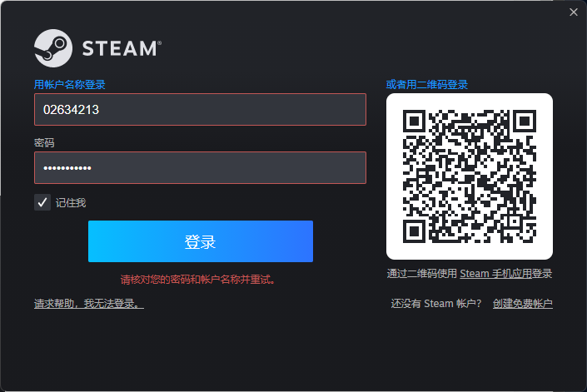The height and width of the screenshot is (392, 587).
Task: Open the 请求帮助,我无法登录 link
Action: [x=89, y=303]
